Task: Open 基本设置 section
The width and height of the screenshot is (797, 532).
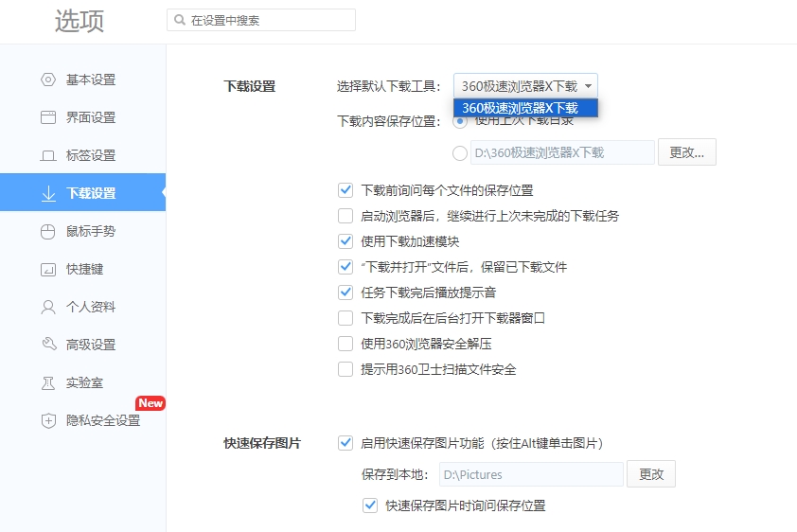Action: point(83,80)
